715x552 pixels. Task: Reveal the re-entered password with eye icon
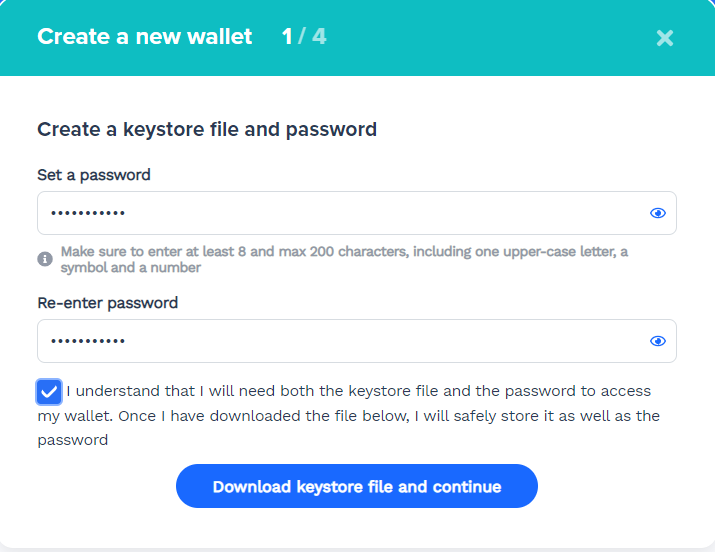coord(658,341)
